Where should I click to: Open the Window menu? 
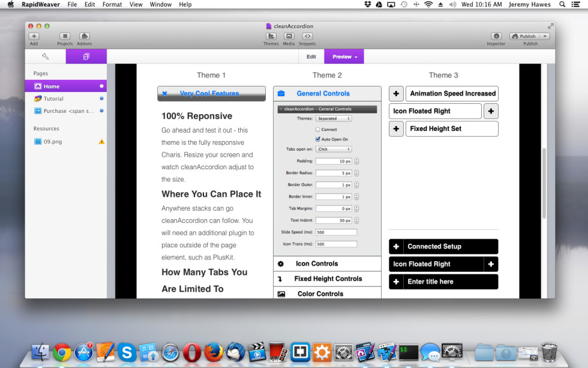(161, 4)
